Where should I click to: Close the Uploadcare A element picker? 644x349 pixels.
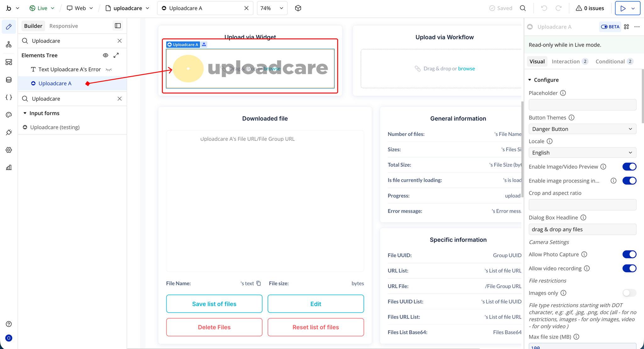[247, 8]
